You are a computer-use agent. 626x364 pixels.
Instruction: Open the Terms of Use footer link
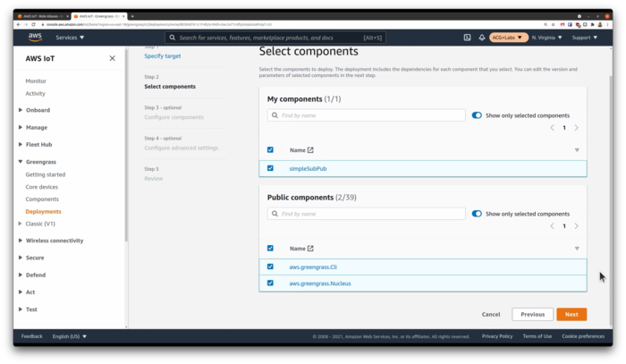(x=537, y=336)
